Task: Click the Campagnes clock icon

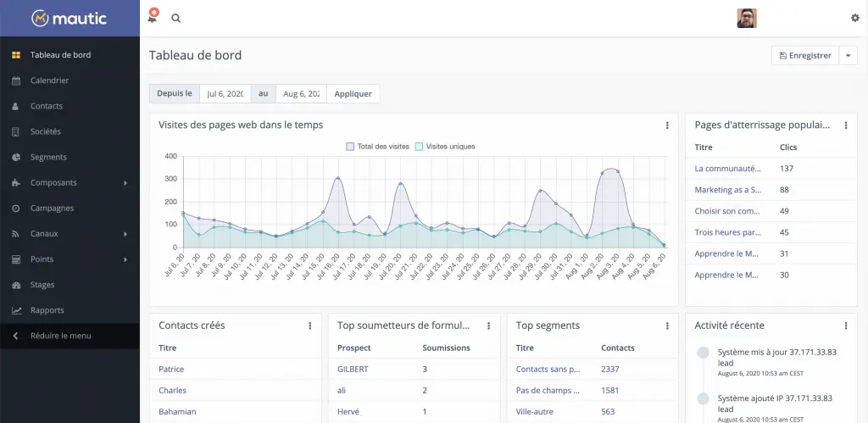Action: (x=15, y=209)
